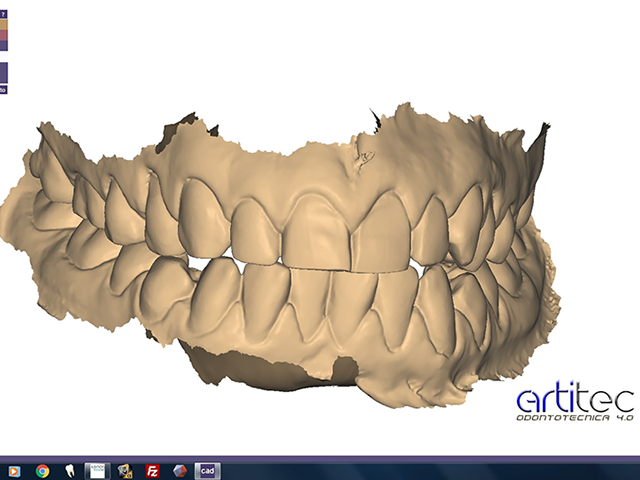Click empty white background above the model
The image size is (640, 480).
click(300, 60)
